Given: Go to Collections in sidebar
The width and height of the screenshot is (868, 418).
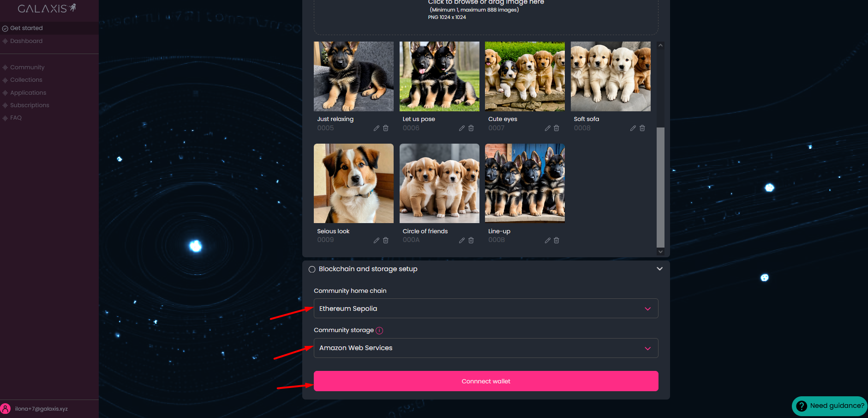Looking at the screenshot, I should [26, 80].
